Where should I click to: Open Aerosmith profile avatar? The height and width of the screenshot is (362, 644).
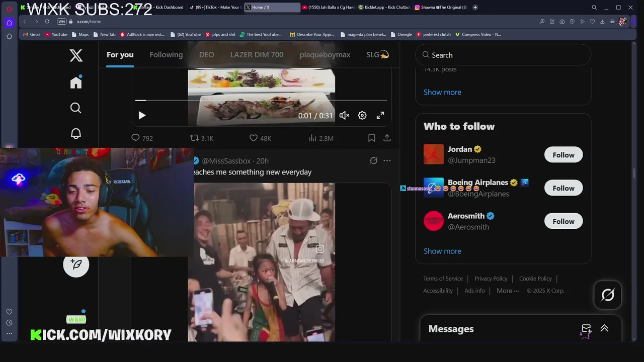point(434,221)
